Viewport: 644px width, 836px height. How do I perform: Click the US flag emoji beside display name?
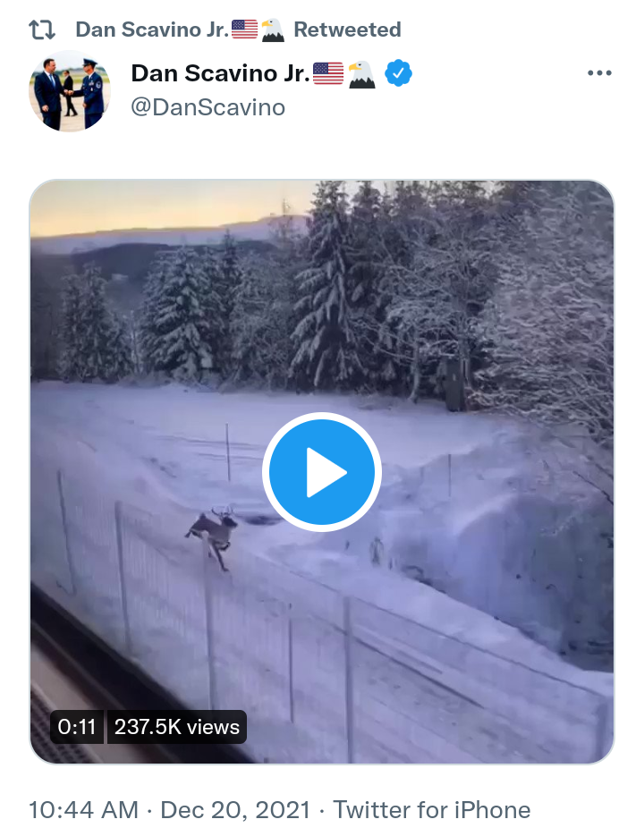pos(328,73)
